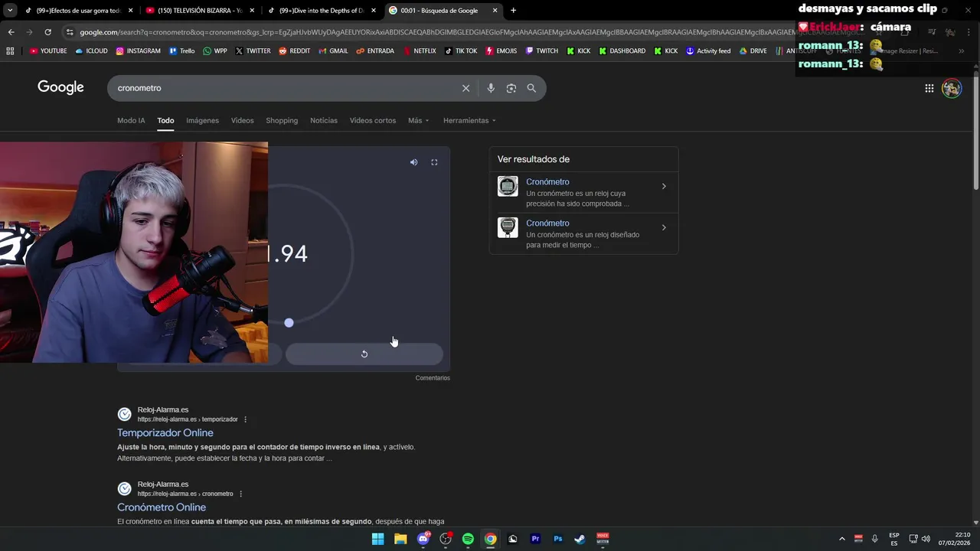Switch to the Shopping tab

[282, 120]
